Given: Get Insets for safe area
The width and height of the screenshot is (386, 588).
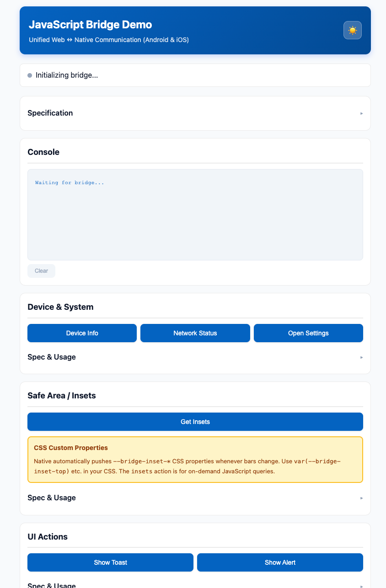Looking at the screenshot, I should point(195,422).
